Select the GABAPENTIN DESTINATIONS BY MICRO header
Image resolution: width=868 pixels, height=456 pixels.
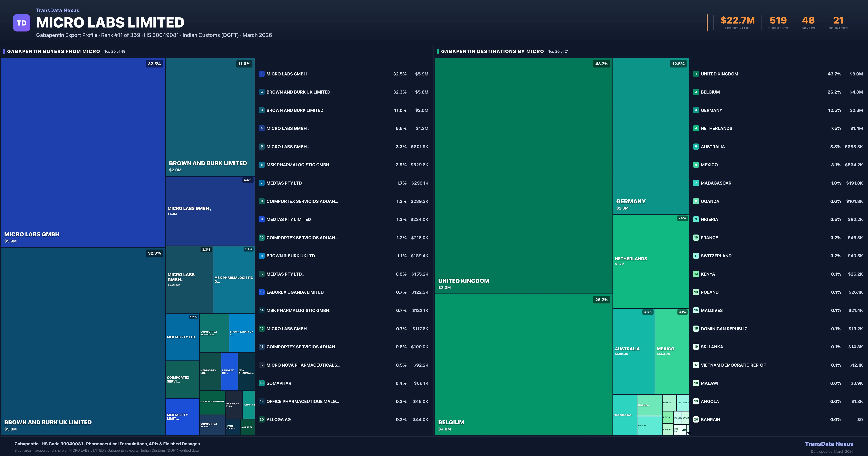point(493,51)
